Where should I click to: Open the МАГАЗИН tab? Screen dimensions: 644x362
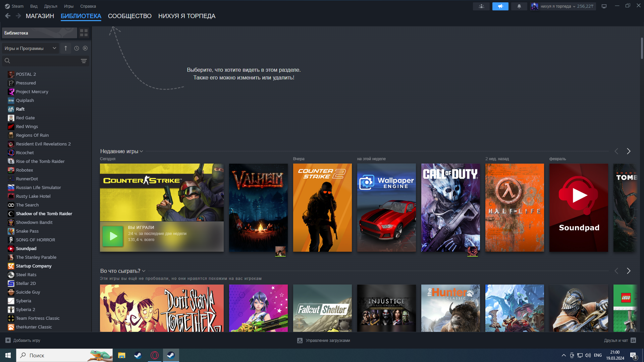pyautogui.click(x=40, y=16)
